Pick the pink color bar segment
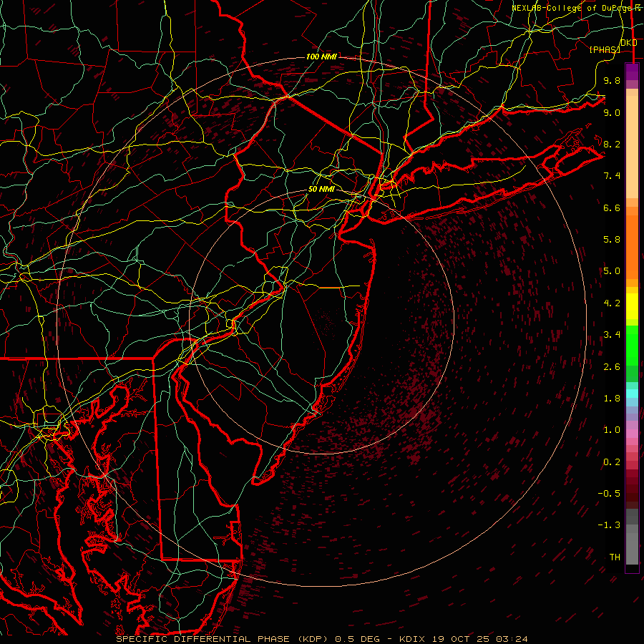This screenshot has height=644, width=644. 632,434
